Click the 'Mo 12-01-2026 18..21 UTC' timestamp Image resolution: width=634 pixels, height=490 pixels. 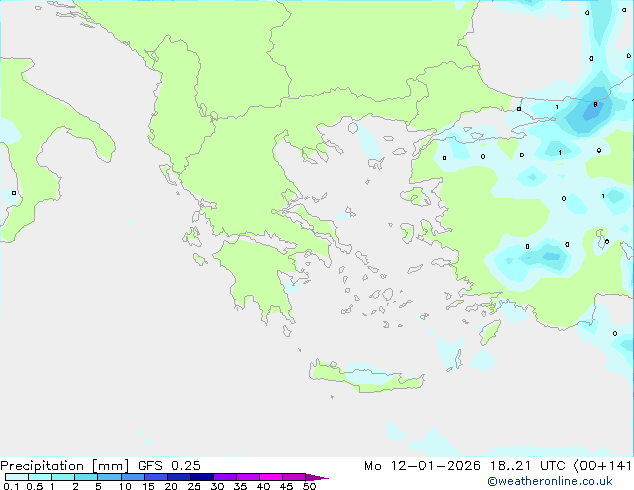coord(465,466)
